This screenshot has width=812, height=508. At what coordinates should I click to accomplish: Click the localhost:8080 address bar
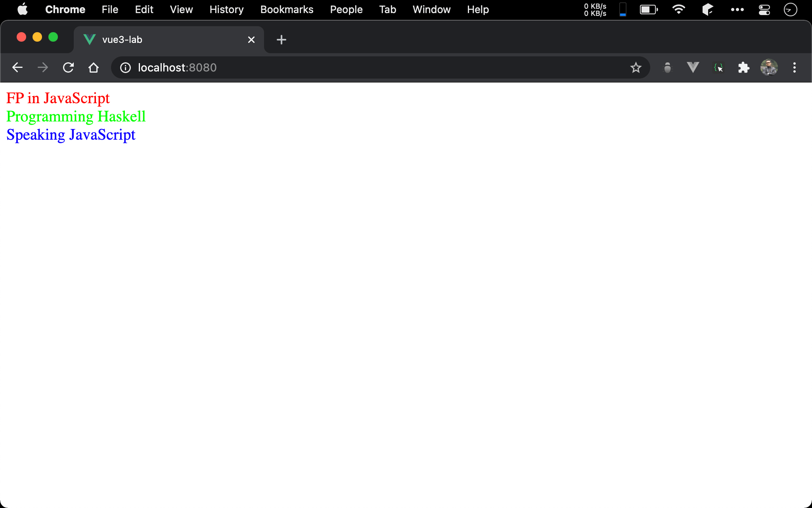tap(357, 67)
